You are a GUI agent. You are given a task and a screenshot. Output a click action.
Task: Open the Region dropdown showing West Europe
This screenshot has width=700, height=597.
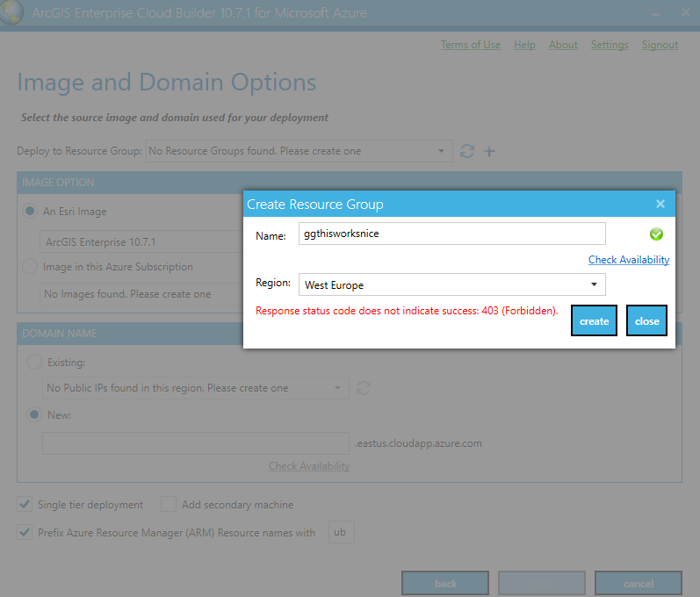coord(451,284)
